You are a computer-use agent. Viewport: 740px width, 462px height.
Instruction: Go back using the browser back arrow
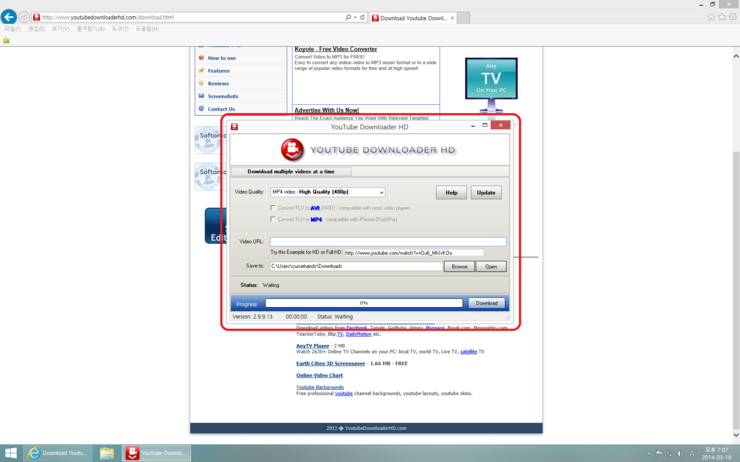(x=8, y=17)
